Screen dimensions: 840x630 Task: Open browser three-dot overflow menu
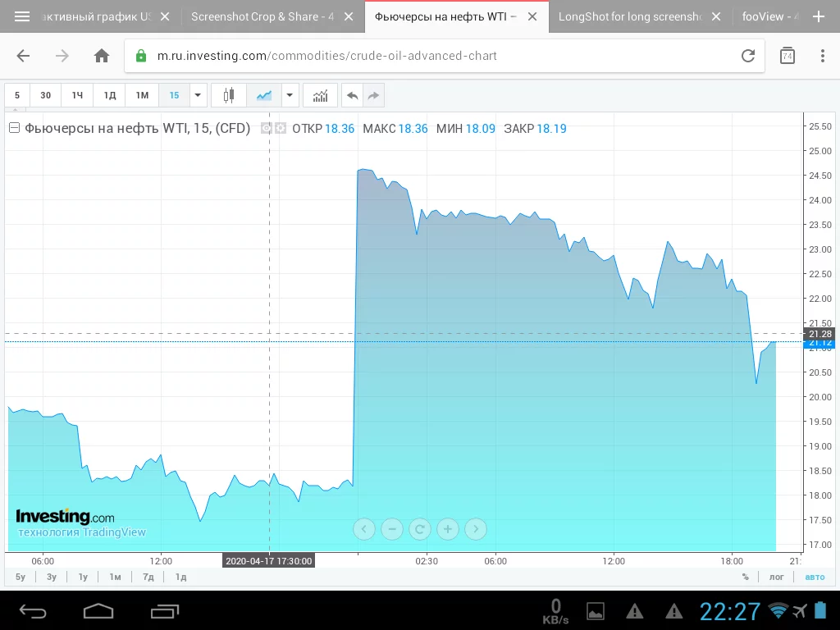click(x=823, y=56)
